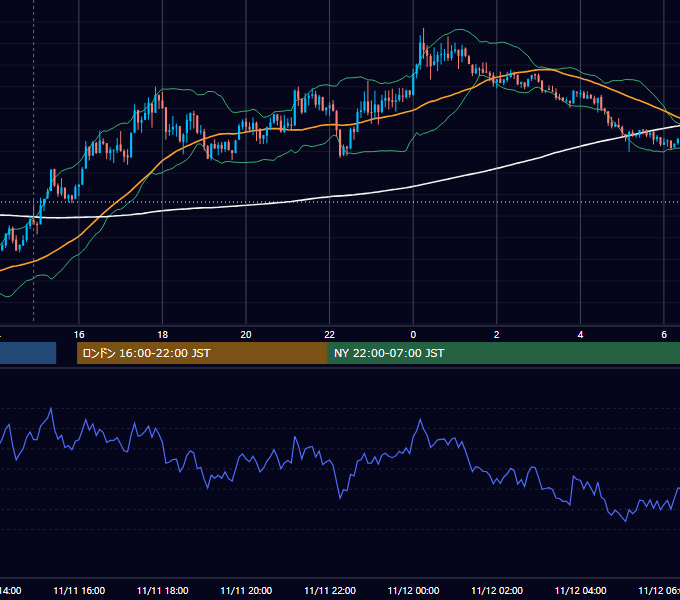Click the '11/11 16:00' date label
Screen dimensions: 680x600
(x=79, y=590)
